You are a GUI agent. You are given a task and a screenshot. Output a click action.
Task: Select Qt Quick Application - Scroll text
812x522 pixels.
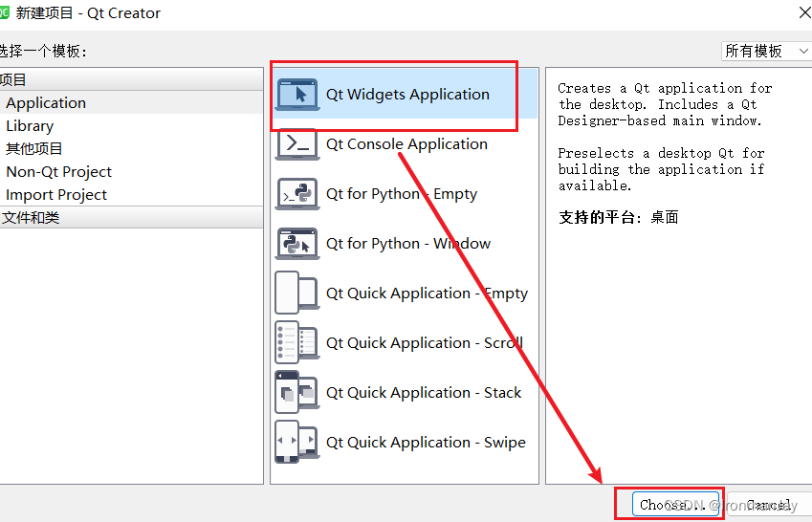tap(424, 343)
